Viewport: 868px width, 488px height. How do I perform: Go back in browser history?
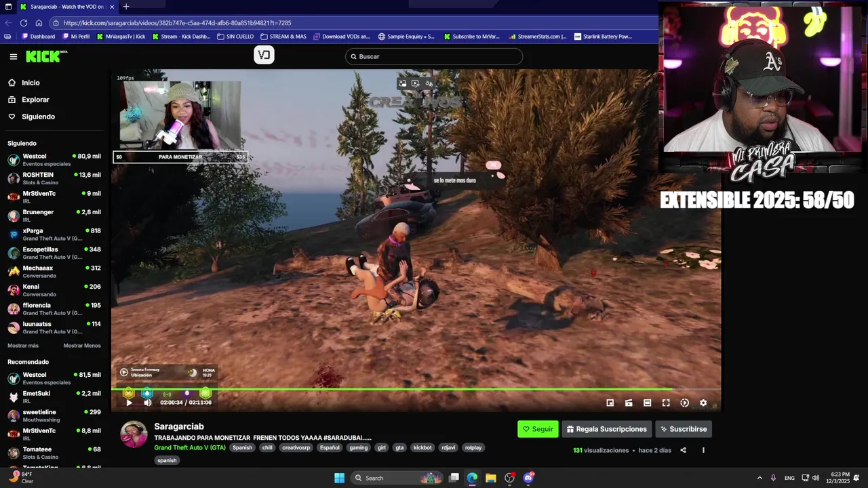(x=8, y=23)
